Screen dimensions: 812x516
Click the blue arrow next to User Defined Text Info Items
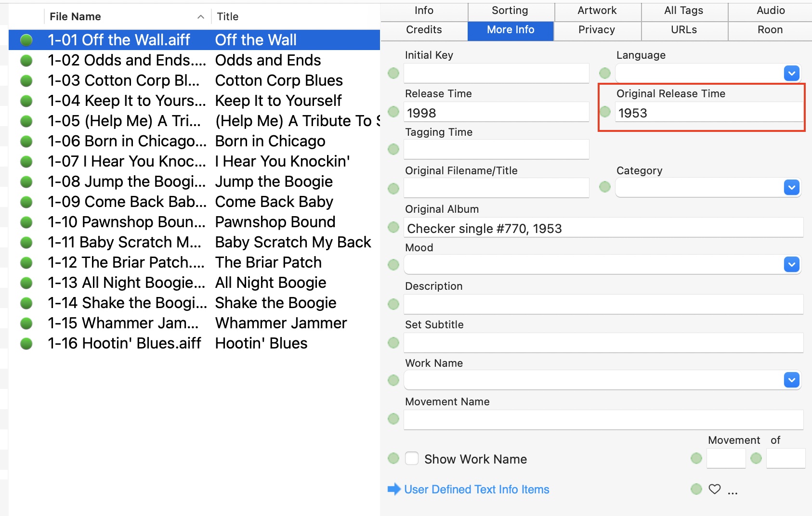click(394, 489)
